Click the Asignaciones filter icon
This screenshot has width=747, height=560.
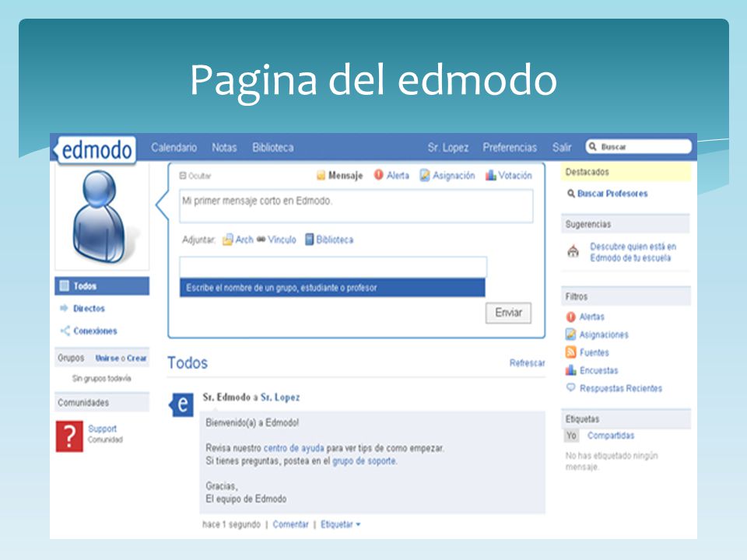coord(570,334)
